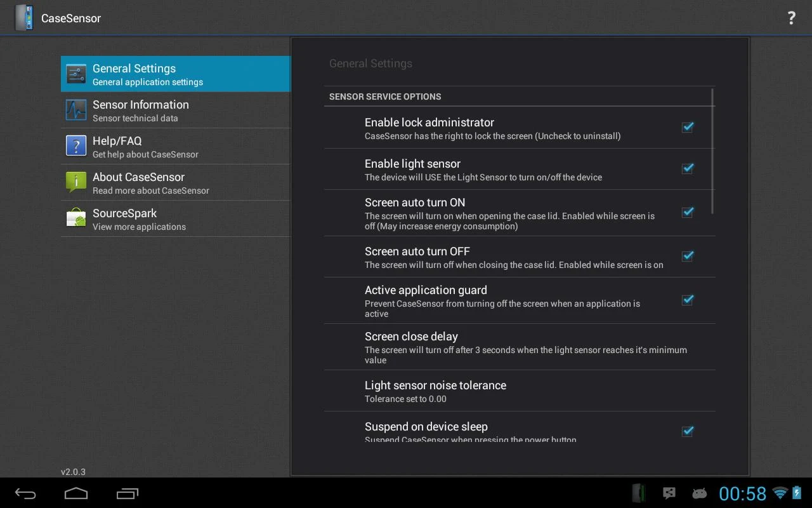Open help via the question mark icon
Viewport: 812px width, 508px height.
click(x=791, y=18)
